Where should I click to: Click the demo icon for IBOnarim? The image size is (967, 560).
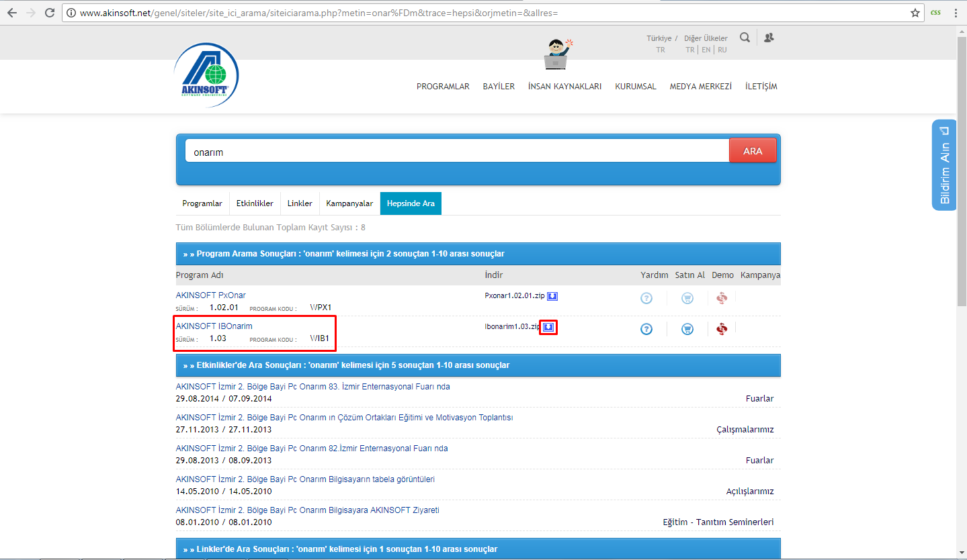point(722,329)
